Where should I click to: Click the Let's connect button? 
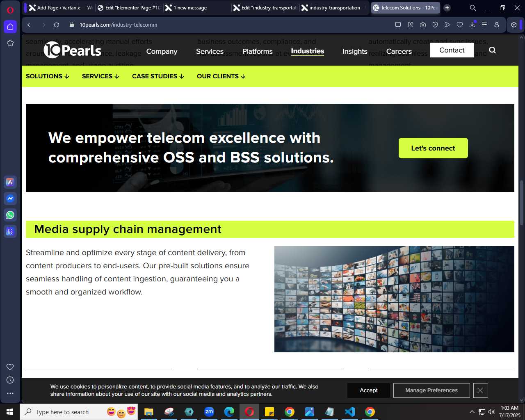pos(433,148)
